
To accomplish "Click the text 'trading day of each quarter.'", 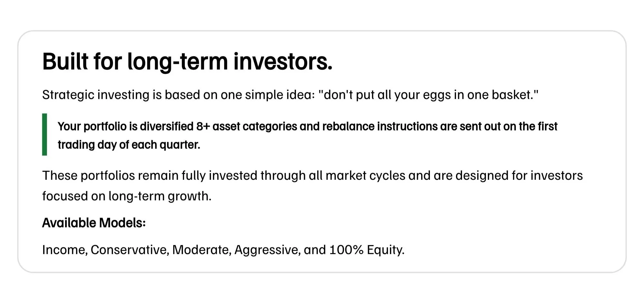I will pyautogui.click(x=129, y=145).
